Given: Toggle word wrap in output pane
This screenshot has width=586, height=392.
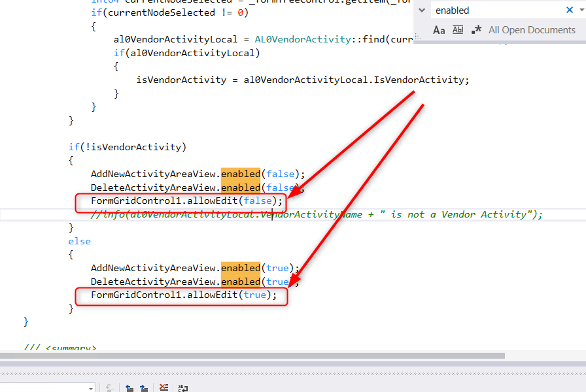Looking at the screenshot, I should click(x=183, y=387).
